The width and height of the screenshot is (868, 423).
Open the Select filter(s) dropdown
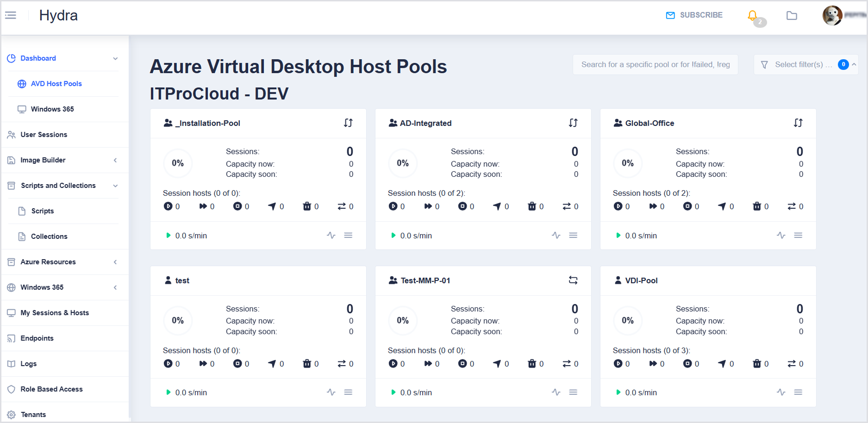pyautogui.click(x=805, y=65)
